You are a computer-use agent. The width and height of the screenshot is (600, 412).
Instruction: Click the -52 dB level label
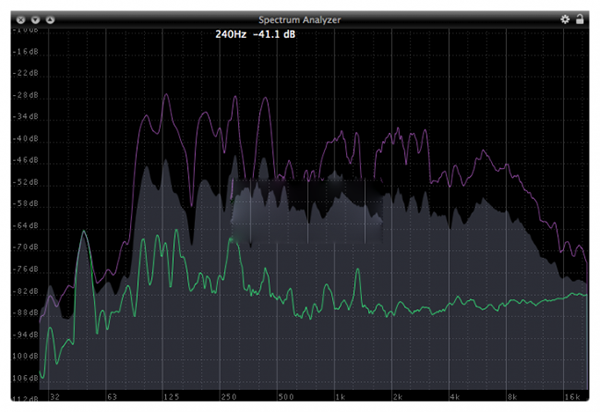[x=26, y=183]
